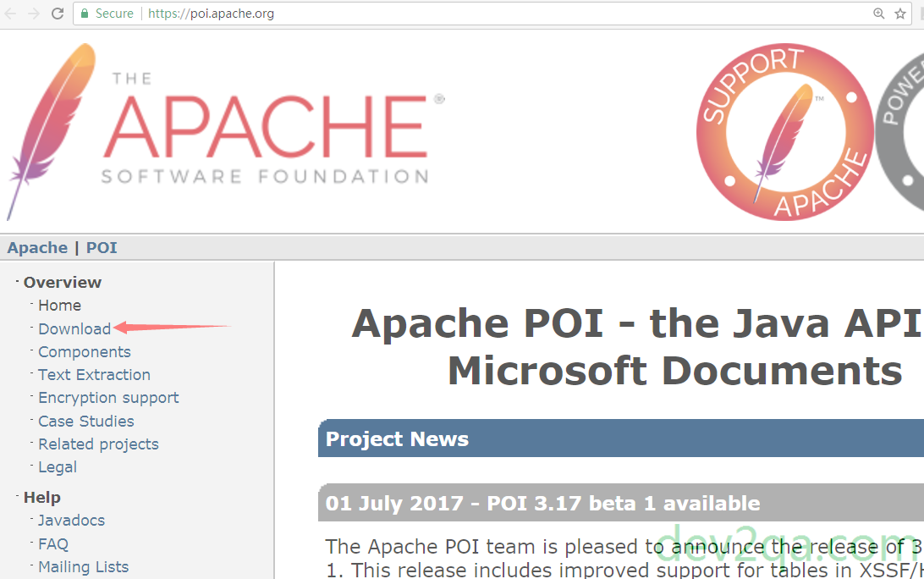Open the zoom magnifier in address bar

click(878, 14)
